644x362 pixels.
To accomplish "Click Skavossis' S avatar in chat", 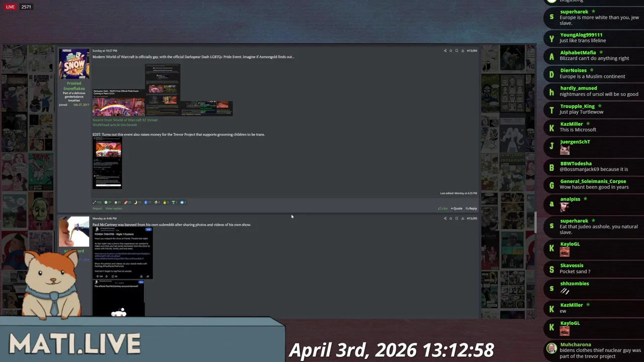I will click(x=551, y=269).
